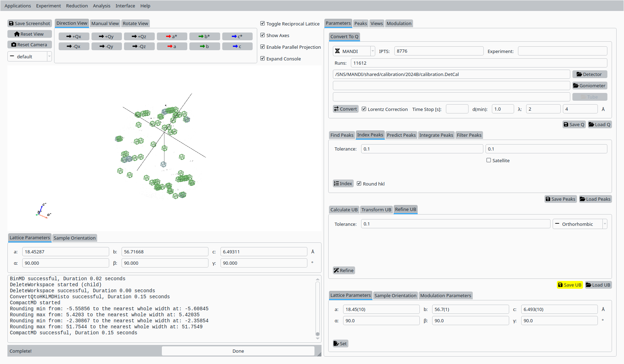This screenshot has height=364, width=624.
Task: Click the Refine button
Action: [344, 270]
